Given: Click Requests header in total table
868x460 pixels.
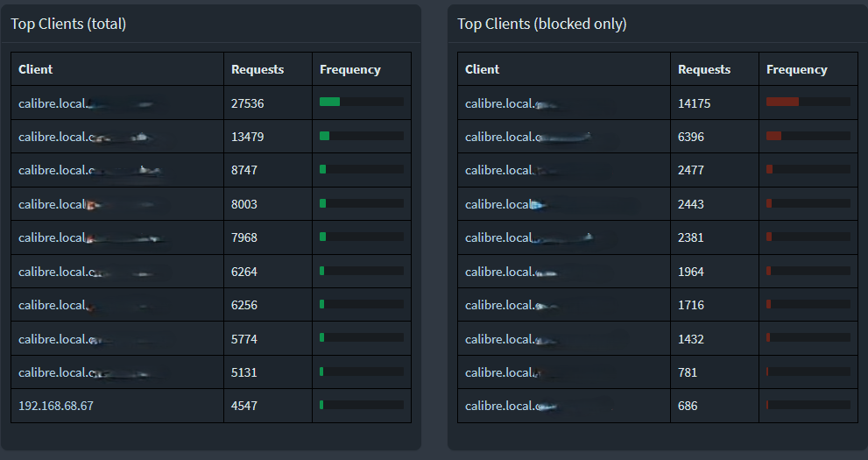Looking at the screenshot, I should coord(258,69).
